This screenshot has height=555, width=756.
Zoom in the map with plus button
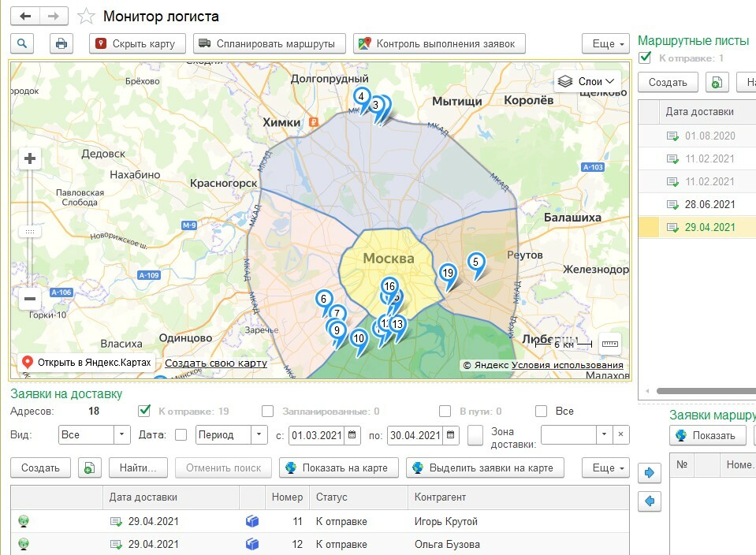tap(30, 158)
